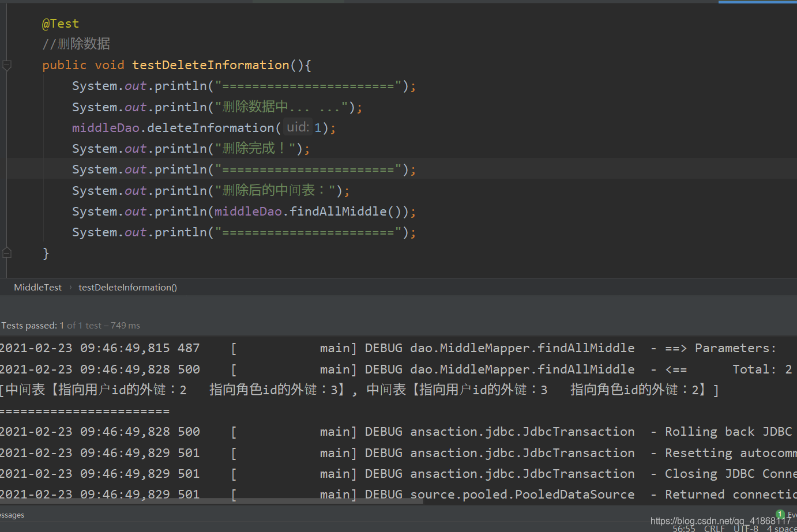Click console line Returned connection

398,495
